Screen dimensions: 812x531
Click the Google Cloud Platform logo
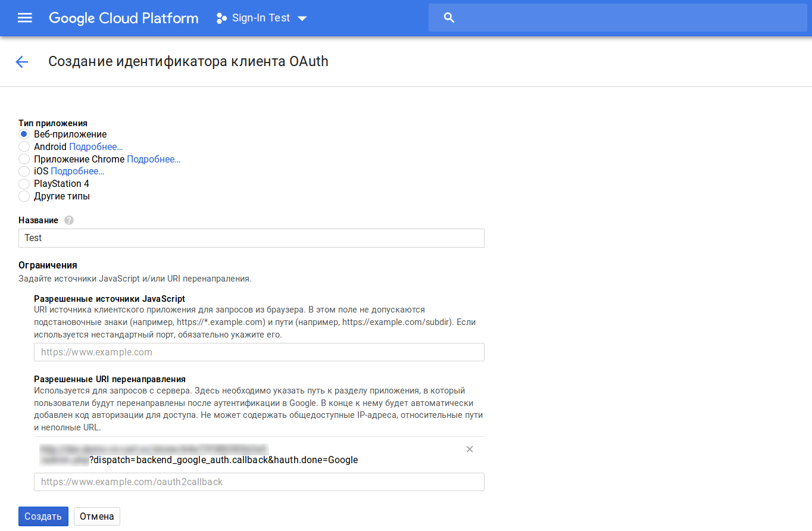click(123, 18)
